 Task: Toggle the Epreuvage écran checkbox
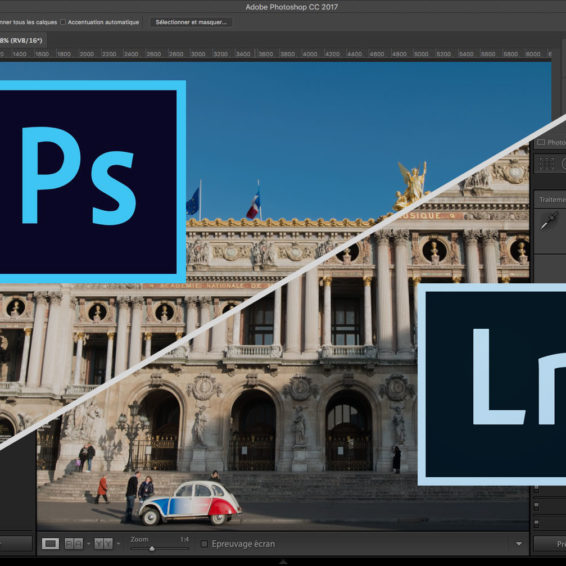[x=204, y=544]
